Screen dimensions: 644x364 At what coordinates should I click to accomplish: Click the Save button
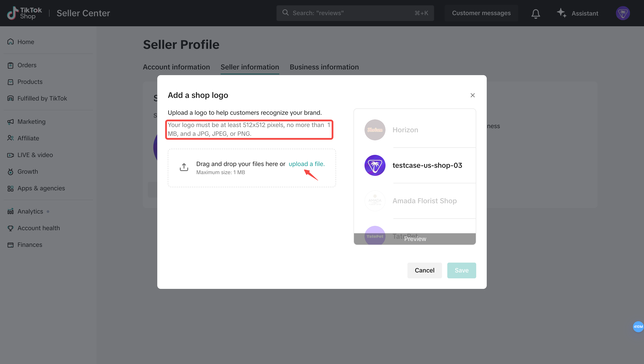(461, 270)
